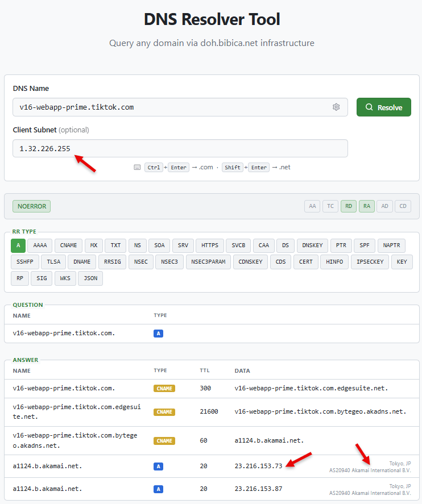Select the TXT record type
This screenshot has width=422, height=504.
point(115,245)
